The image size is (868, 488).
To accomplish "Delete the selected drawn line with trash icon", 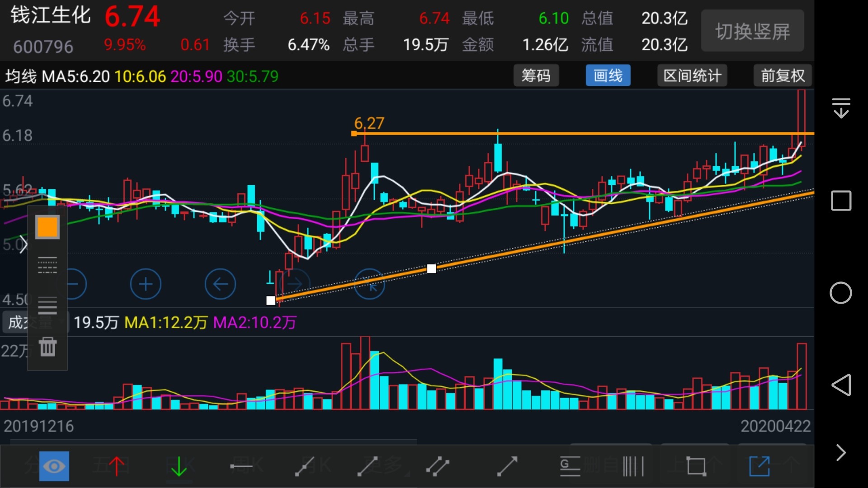I will (x=47, y=347).
